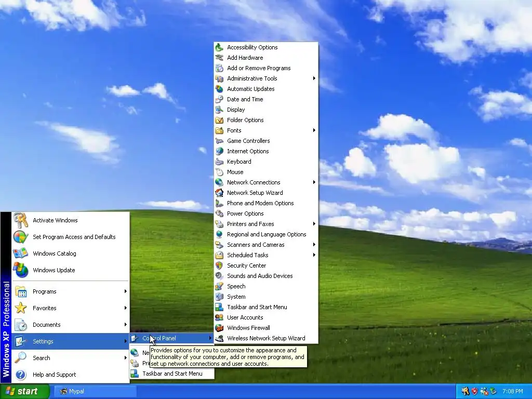532x399 pixels.
Task: Expand the Documents submenu arrow
Action: click(126, 325)
